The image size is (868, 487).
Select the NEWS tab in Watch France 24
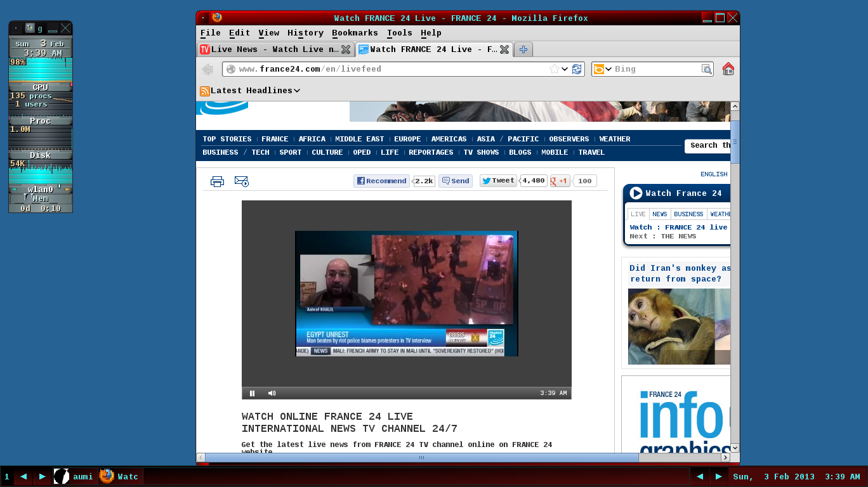[660, 214]
